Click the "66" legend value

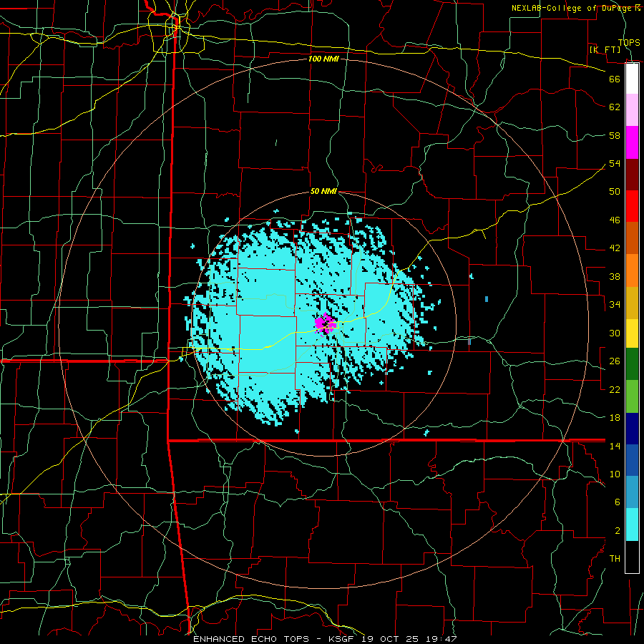[615, 79]
